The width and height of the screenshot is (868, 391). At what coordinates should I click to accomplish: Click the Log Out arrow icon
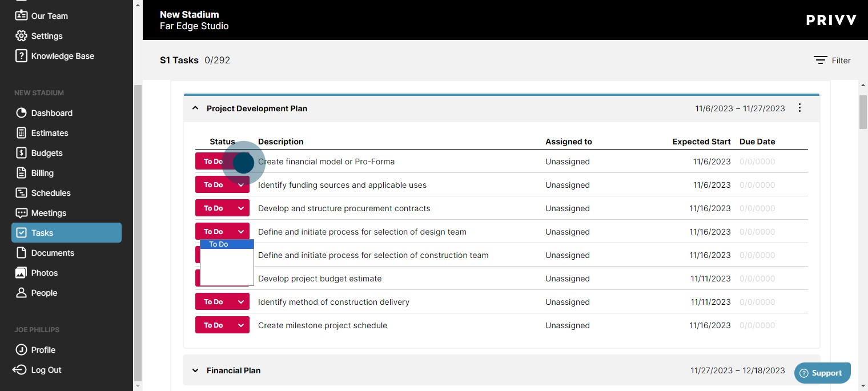(19, 370)
